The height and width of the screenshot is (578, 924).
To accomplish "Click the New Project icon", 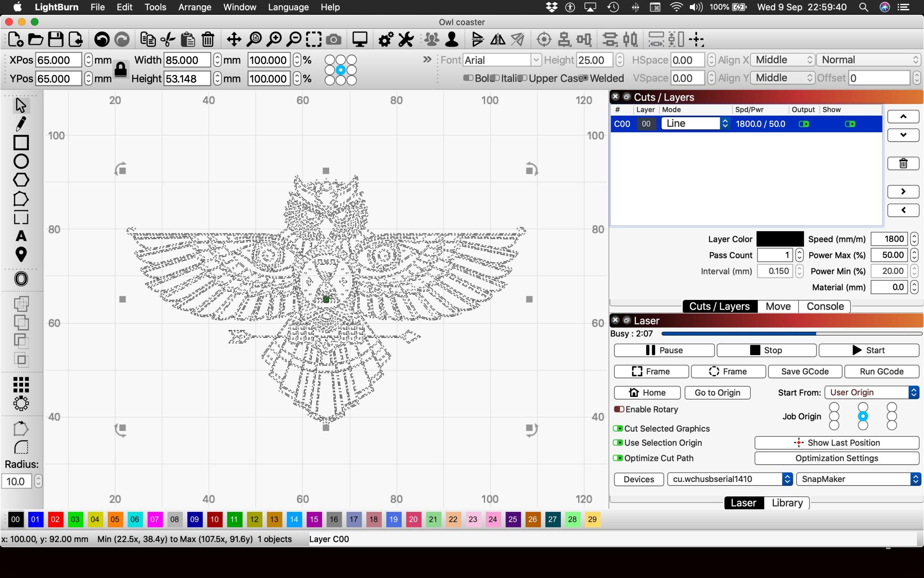I will (15, 39).
